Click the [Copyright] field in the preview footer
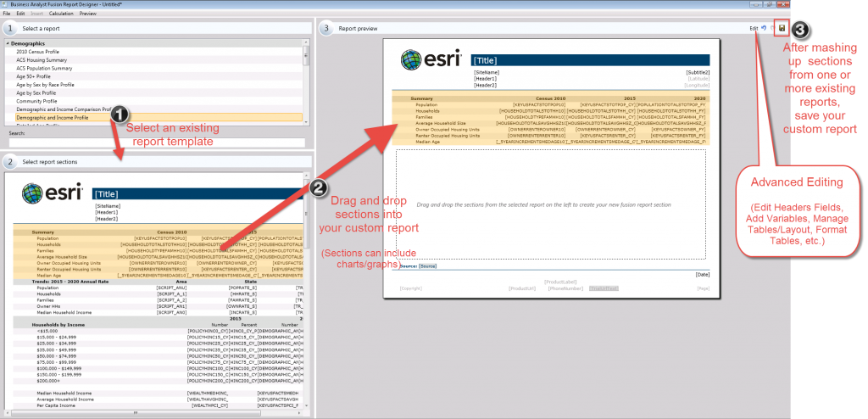 pos(411,288)
